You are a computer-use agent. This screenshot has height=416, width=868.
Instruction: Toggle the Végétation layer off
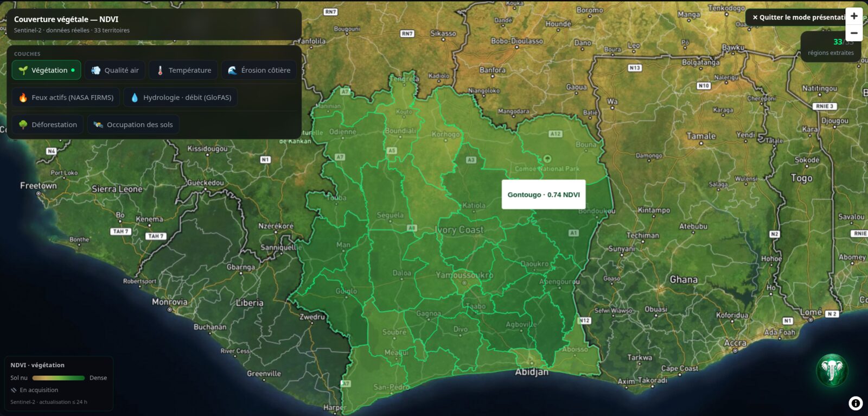[47, 70]
